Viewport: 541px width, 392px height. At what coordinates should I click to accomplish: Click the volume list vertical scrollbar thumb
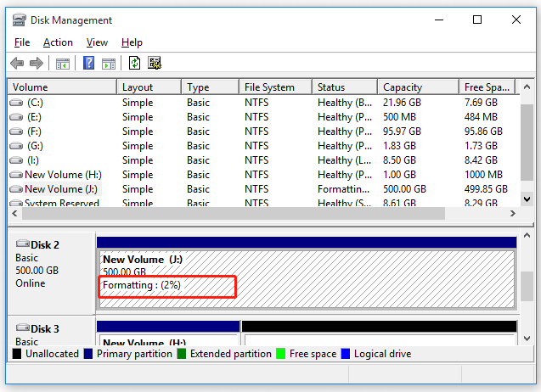tap(527, 143)
